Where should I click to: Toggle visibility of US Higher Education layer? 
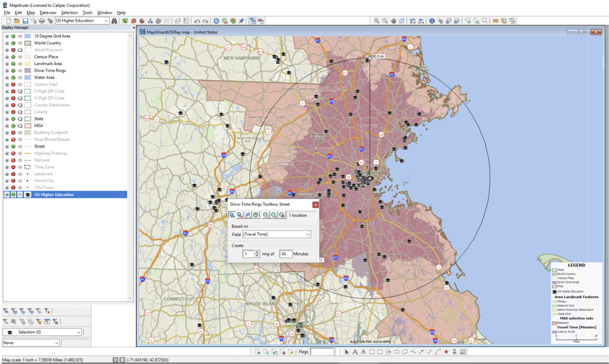[x=13, y=194]
